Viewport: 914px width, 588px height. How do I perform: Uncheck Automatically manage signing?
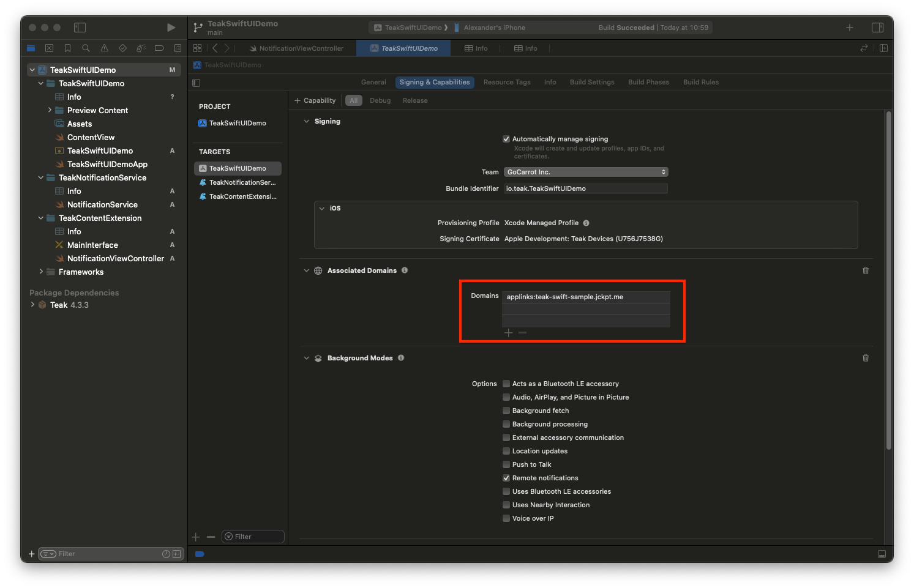506,139
